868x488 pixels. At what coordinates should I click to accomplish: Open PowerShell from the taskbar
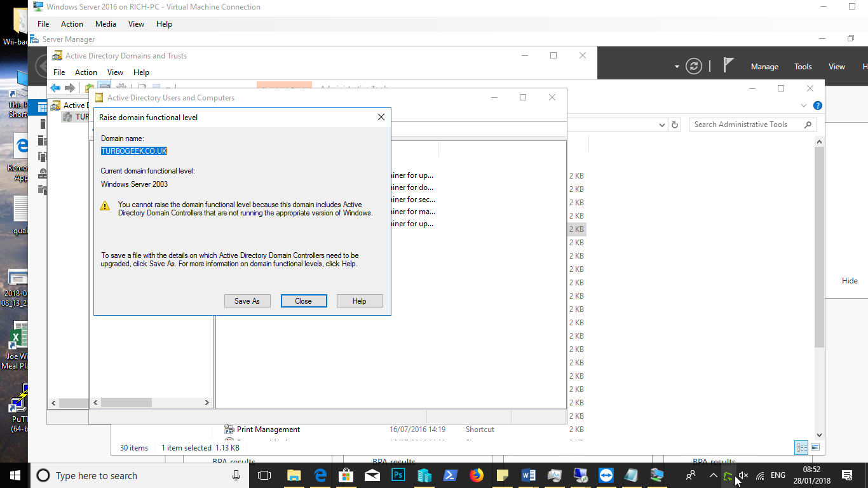coord(451,475)
